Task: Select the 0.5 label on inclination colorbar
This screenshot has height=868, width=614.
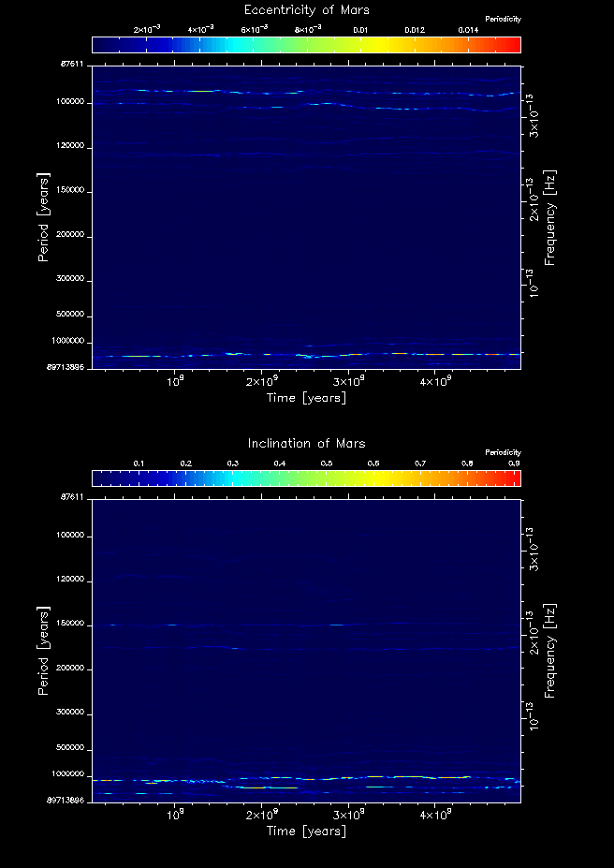Action: pos(327,463)
